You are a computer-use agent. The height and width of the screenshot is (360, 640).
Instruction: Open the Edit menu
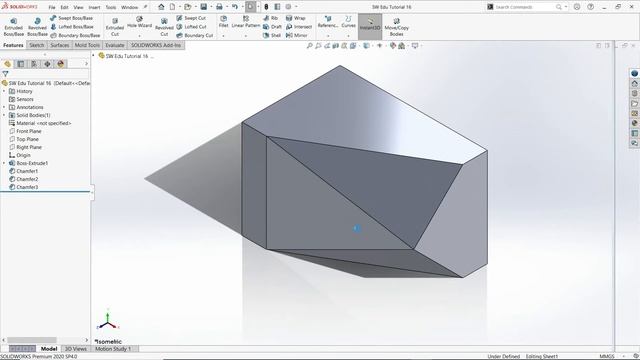[64, 7]
